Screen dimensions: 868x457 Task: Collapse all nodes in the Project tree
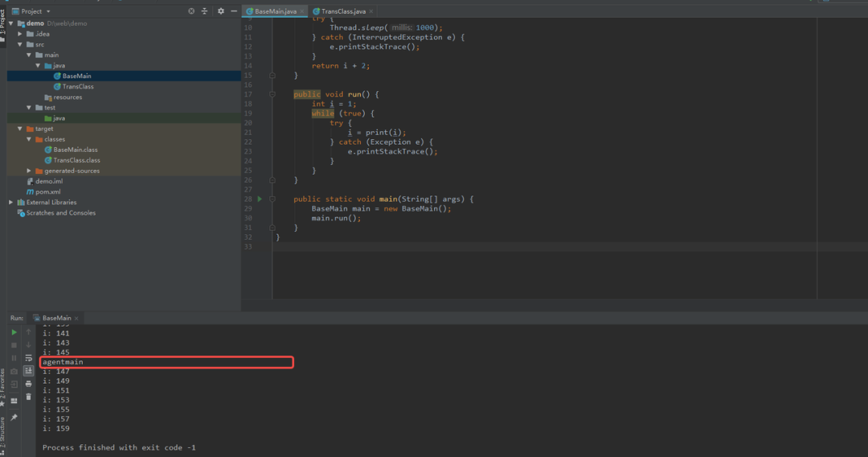tap(204, 11)
